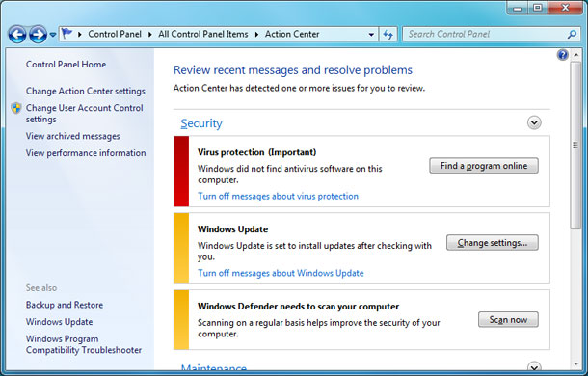Click Review recent messages heading
Viewport: 588px width, 376px height.
pyautogui.click(x=293, y=70)
